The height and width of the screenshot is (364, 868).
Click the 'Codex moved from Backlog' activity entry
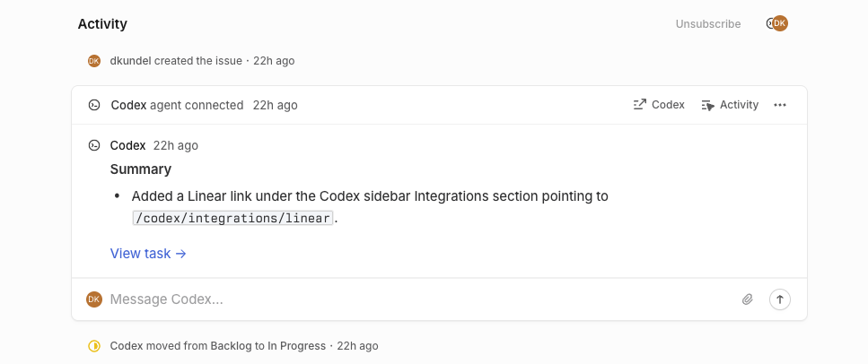217,346
